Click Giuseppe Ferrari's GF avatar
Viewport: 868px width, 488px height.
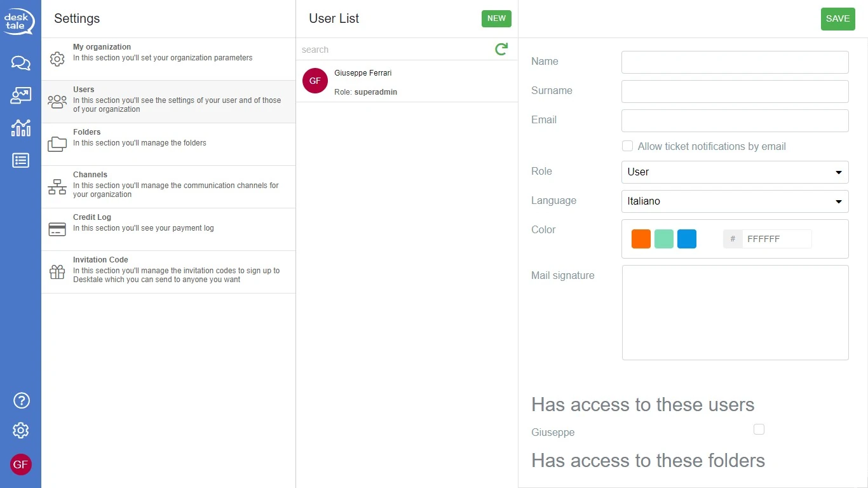pyautogui.click(x=315, y=81)
